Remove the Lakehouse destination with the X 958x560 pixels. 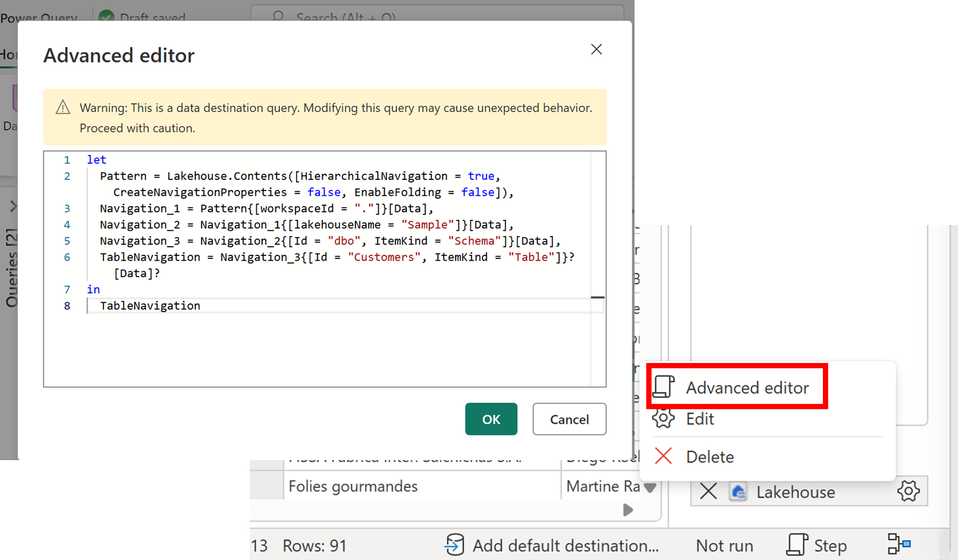707,492
